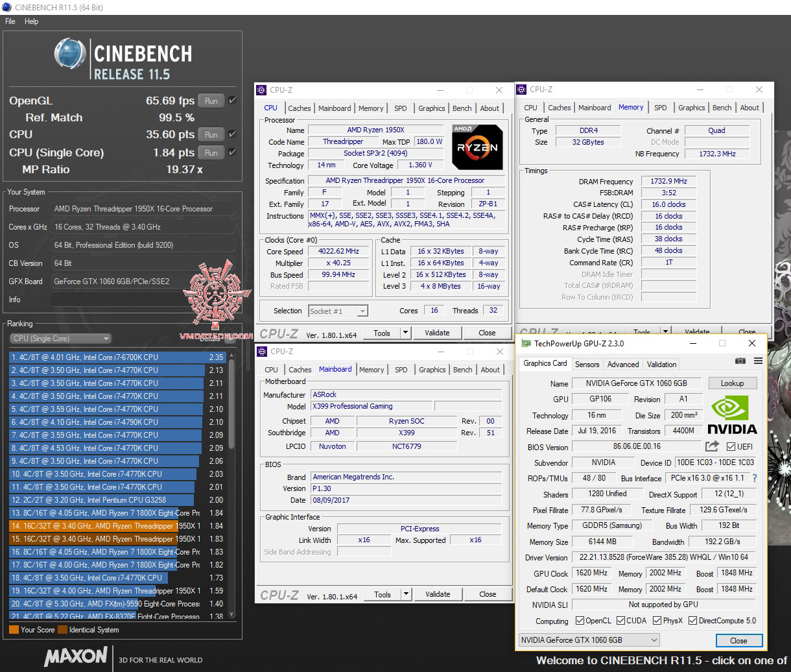Viewport: 791px width, 672px height.
Task: Disable the CUDA computing checkbox
Action: tap(621, 621)
